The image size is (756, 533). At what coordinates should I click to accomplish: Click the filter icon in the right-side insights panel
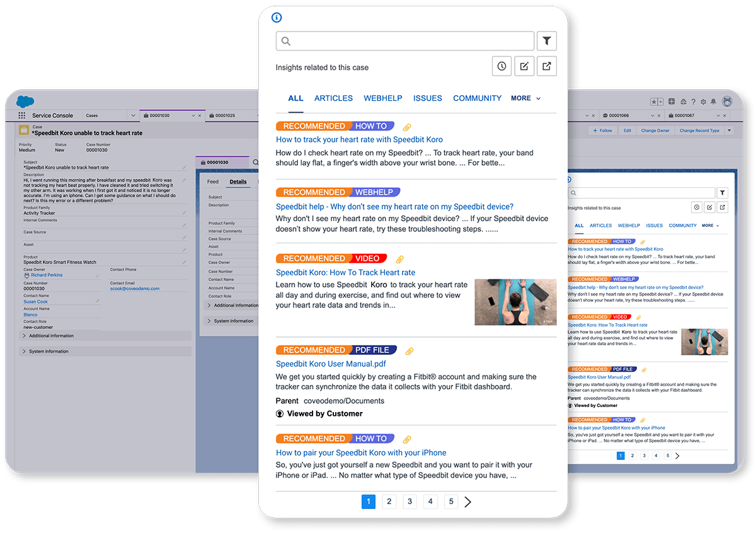(x=723, y=193)
